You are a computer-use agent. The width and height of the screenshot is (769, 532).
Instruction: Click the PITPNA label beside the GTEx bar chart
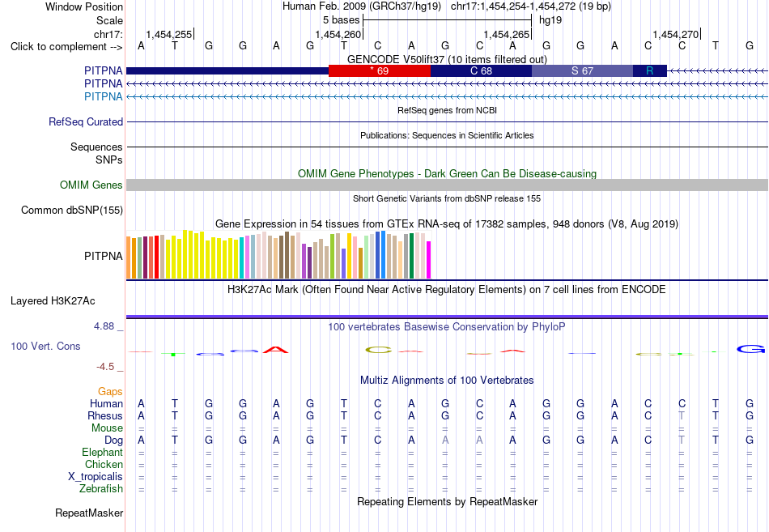[104, 256]
